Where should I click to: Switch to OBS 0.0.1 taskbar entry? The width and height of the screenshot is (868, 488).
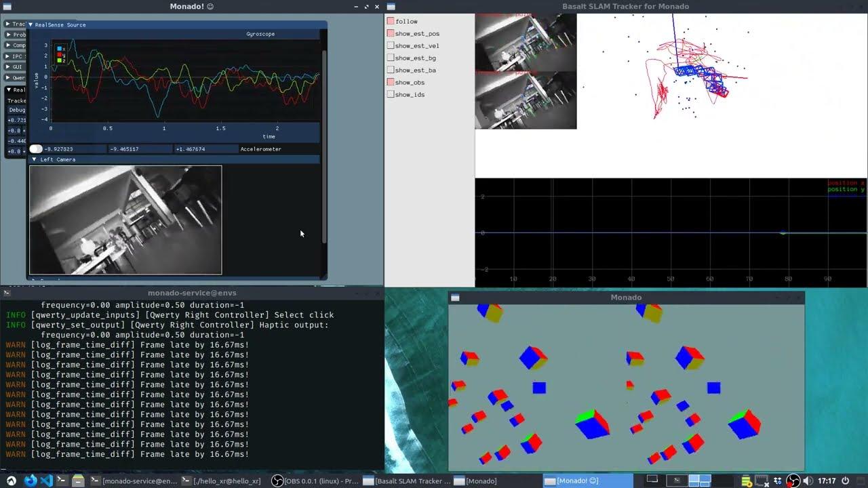[x=315, y=481]
